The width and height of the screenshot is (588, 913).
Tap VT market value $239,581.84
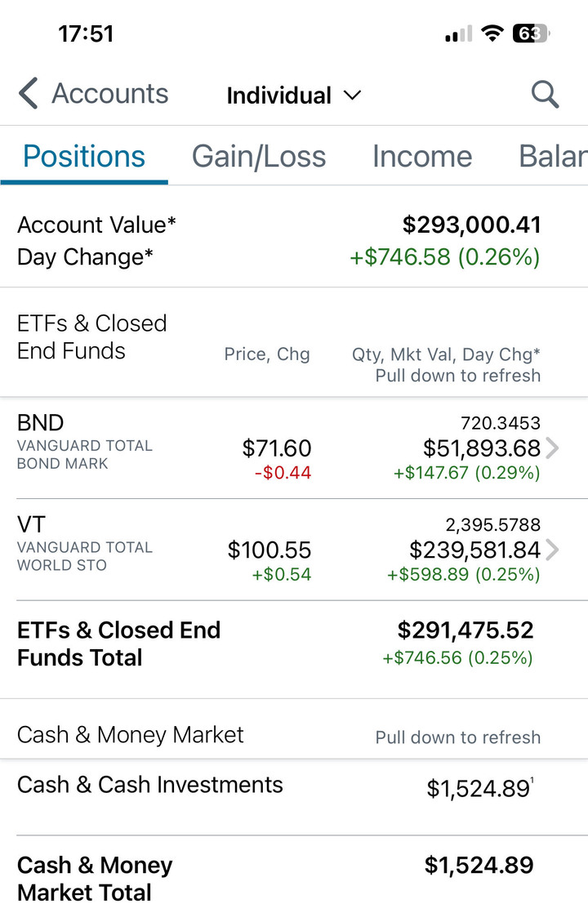tap(474, 550)
